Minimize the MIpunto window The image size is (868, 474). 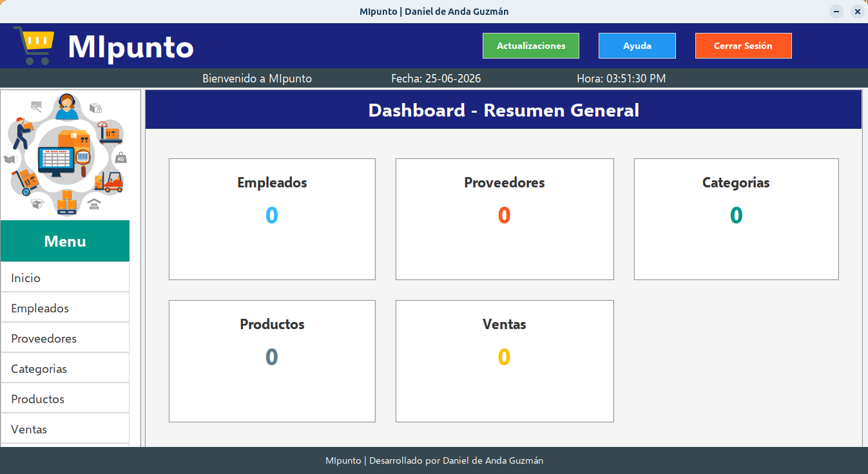coord(836,12)
